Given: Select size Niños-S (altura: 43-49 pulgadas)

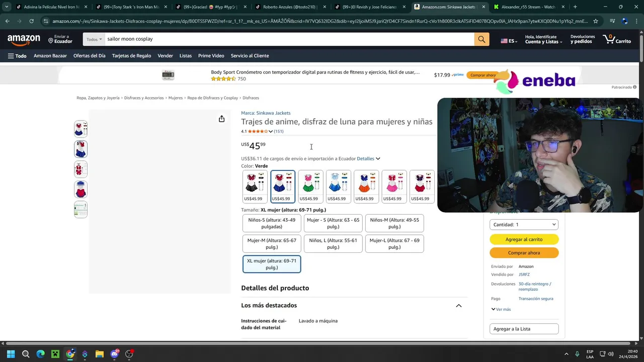Looking at the screenshot, I should pos(272,223).
